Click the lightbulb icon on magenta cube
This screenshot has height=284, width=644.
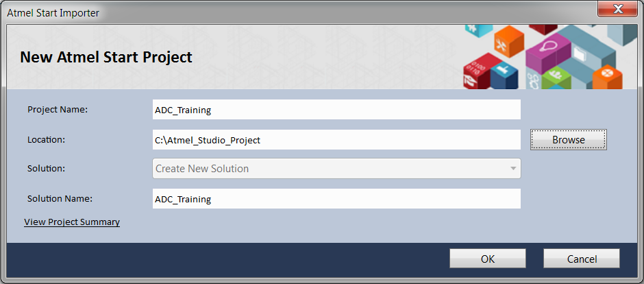coord(548,46)
